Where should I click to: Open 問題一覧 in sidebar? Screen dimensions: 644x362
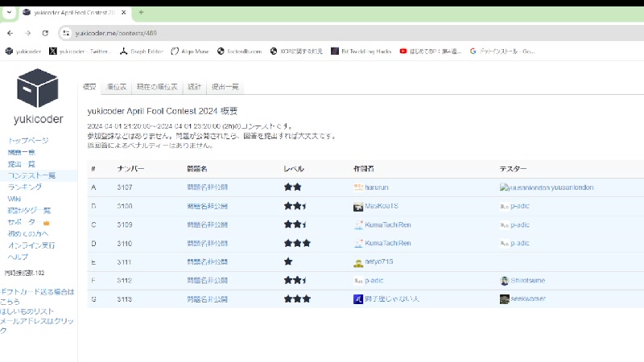pyautogui.click(x=22, y=152)
